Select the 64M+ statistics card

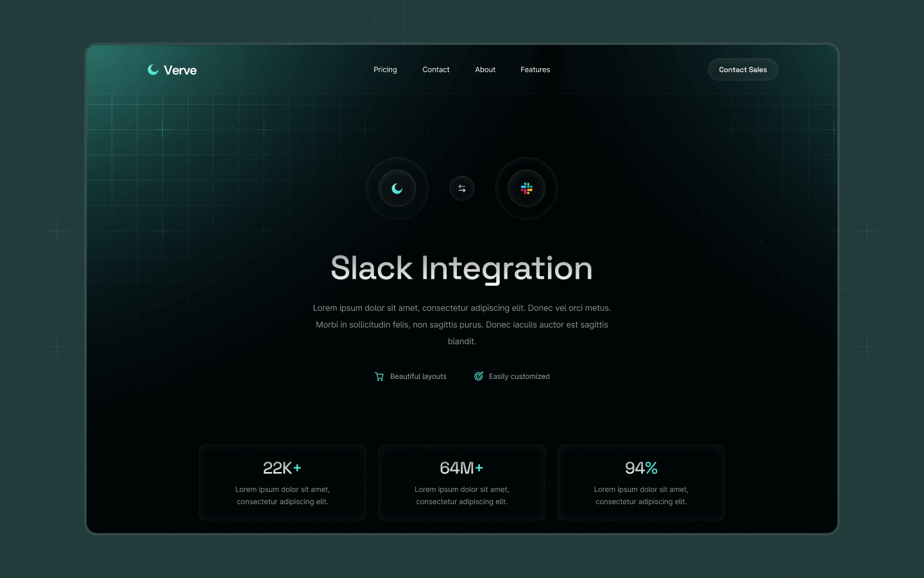coord(462,482)
